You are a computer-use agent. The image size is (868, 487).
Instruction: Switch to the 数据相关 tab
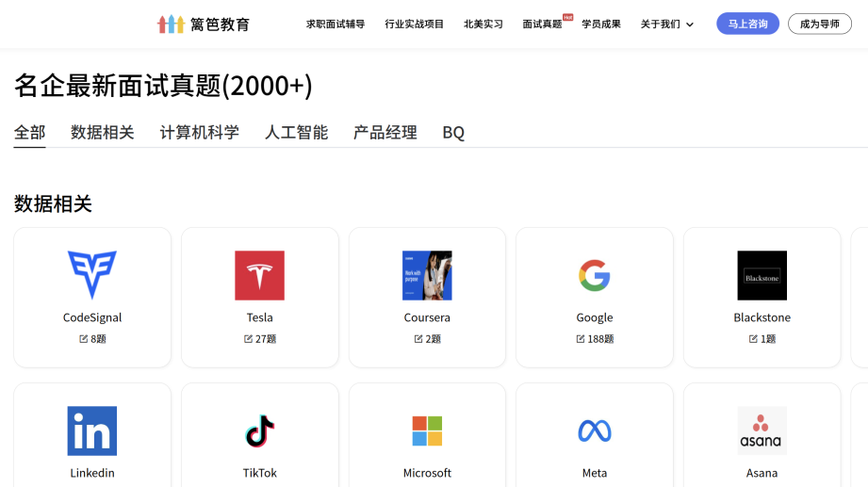pyautogui.click(x=103, y=133)
